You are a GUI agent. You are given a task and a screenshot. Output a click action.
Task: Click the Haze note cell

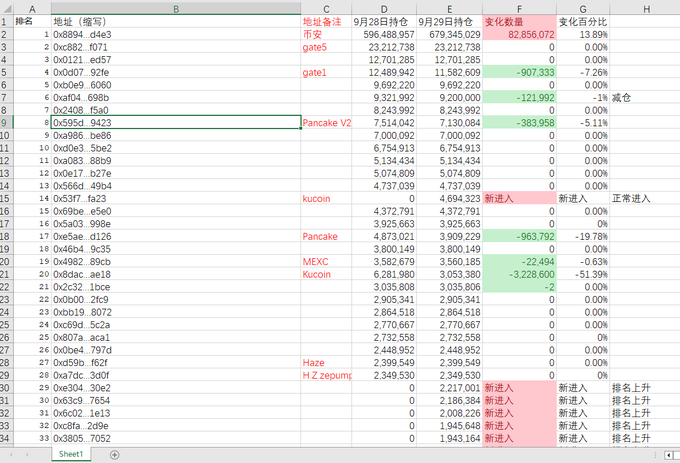tap(326, 362)
